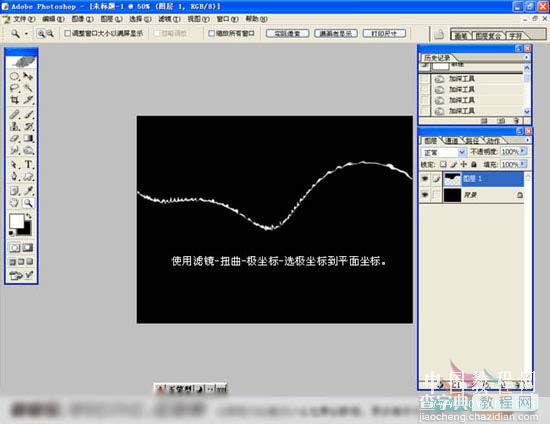Viewport: 550px width, 424px height.
Task: Open the 图像 menu
Action: pos(83,19)
